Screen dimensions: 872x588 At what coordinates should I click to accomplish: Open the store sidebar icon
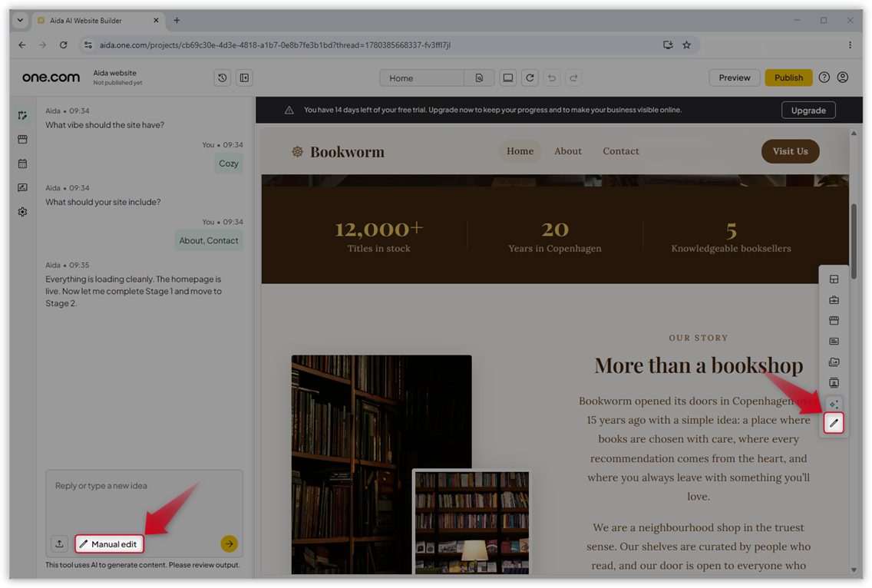[22, 139]
